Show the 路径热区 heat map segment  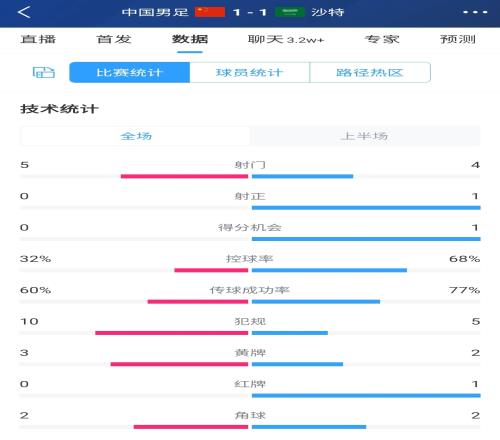370,72
